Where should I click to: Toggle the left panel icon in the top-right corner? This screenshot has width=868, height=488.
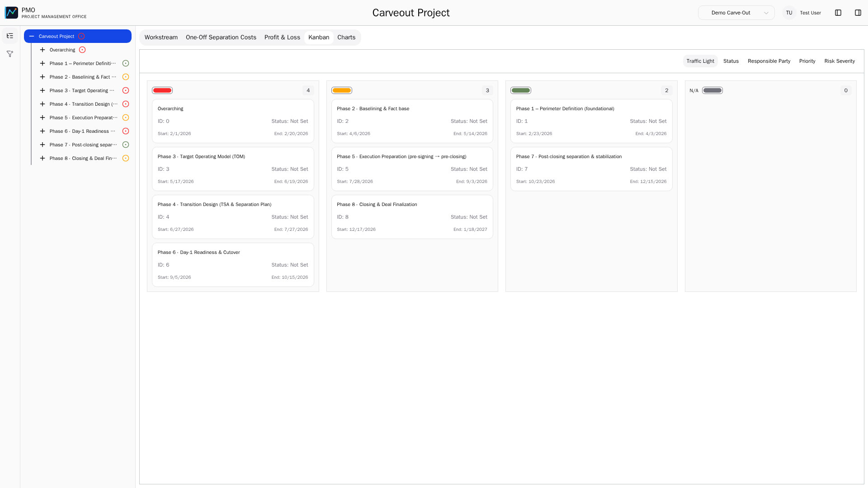pyautogui.click(x=838, y=13)
